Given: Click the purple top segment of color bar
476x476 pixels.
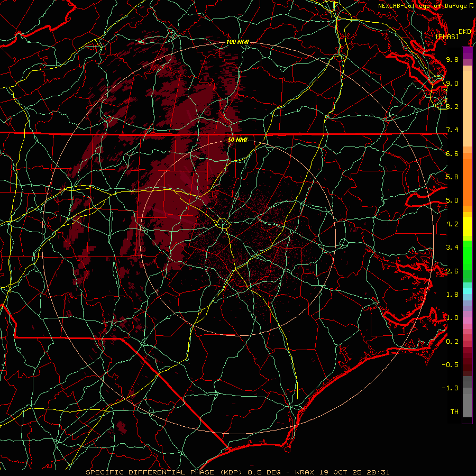Looking at the screenshot, I should click(467, 53).
